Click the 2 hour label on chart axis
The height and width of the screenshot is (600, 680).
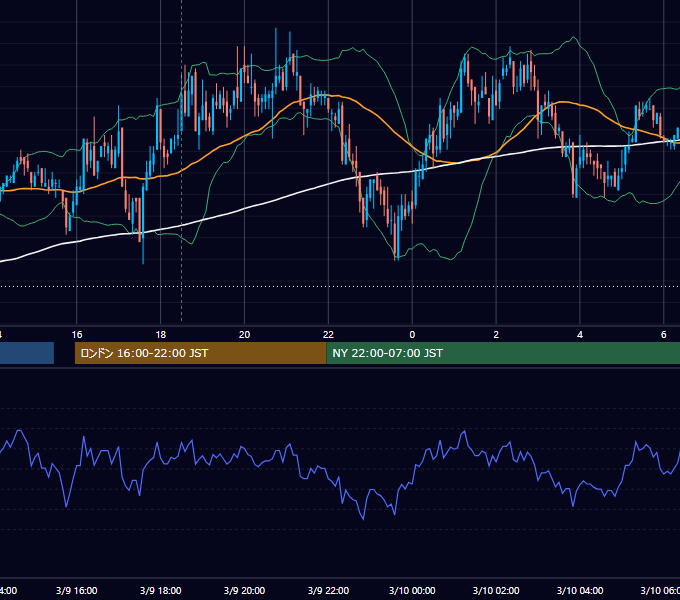click(x=496, y=335)
